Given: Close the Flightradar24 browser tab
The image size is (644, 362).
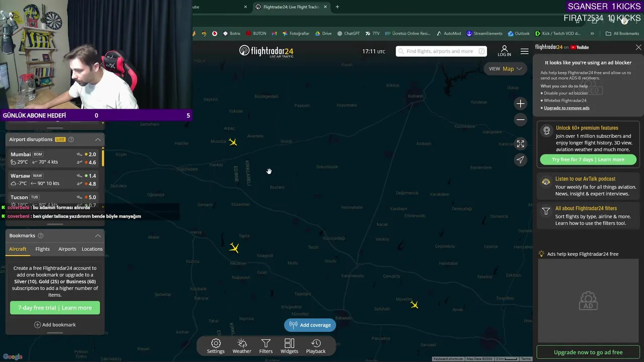Looking at the screenshot, I should tap(325, 7).
